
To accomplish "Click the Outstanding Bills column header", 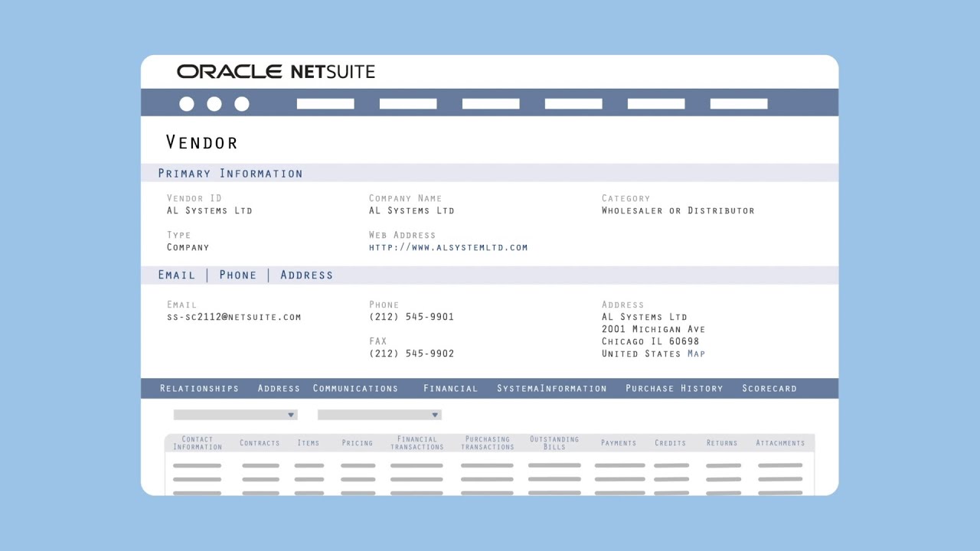I will (554, 443).
